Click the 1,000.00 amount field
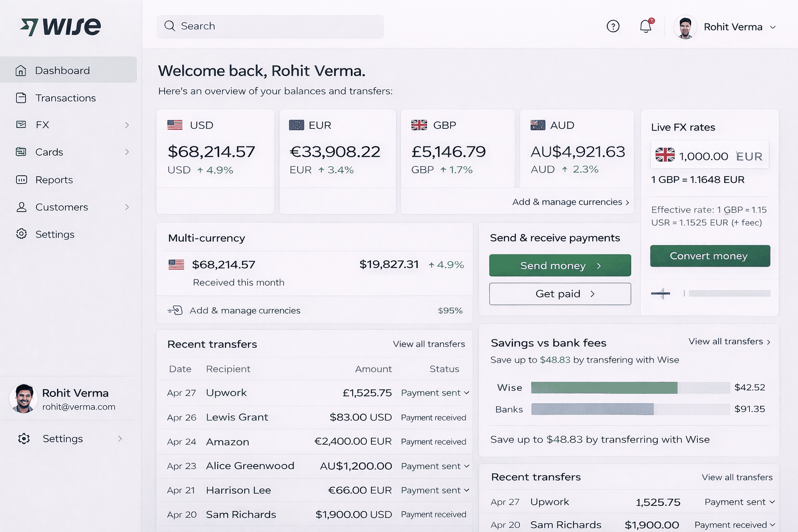The image size is (798, 532). click(x=703, y=156)
